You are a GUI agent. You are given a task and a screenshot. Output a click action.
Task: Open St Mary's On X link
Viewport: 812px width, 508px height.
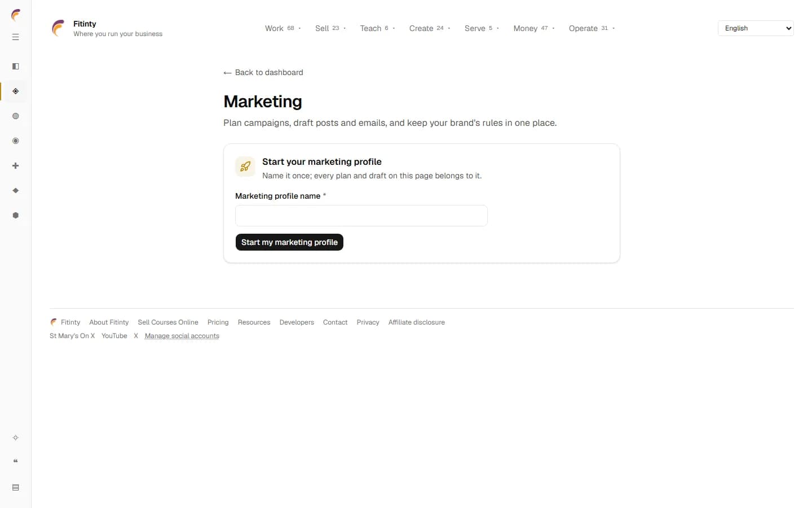point(72,336)
